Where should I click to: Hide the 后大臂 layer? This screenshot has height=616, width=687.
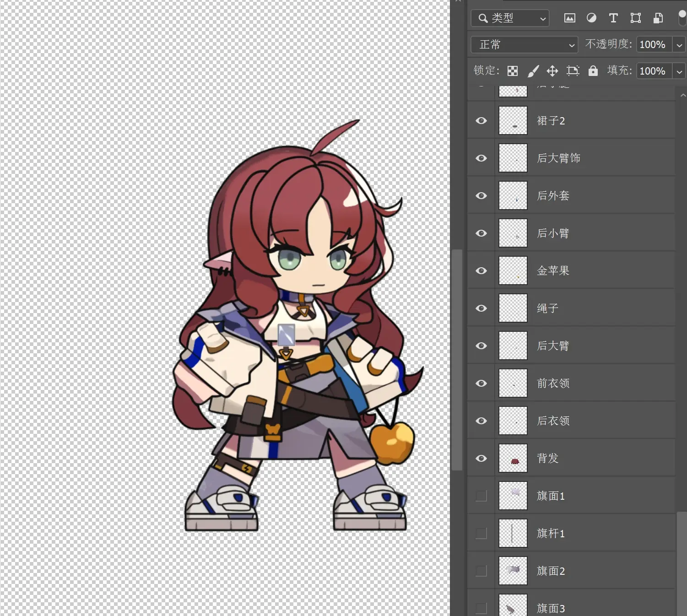click(481, 346)
